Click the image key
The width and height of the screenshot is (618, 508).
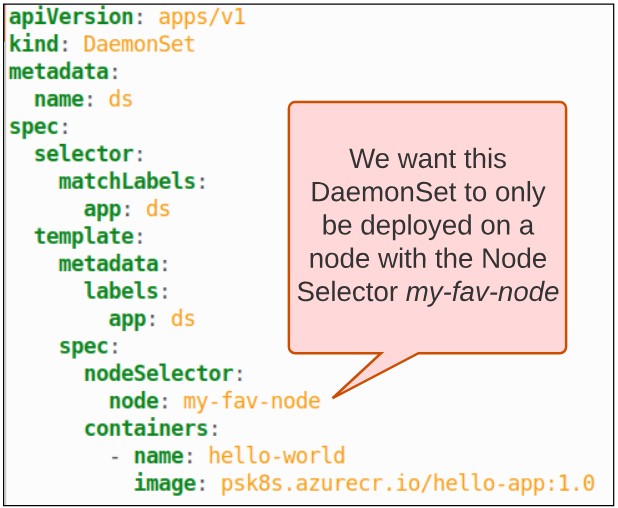[x=164, y=484]
